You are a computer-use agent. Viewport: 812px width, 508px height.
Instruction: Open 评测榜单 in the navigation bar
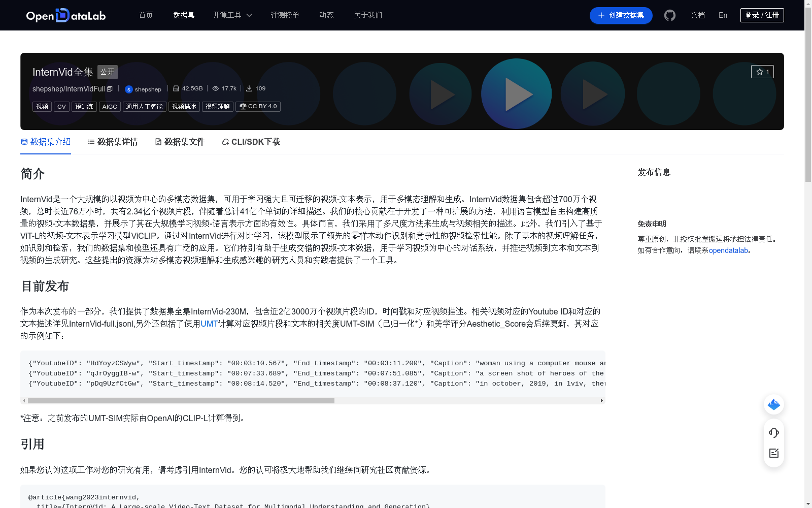coord(285,15)
